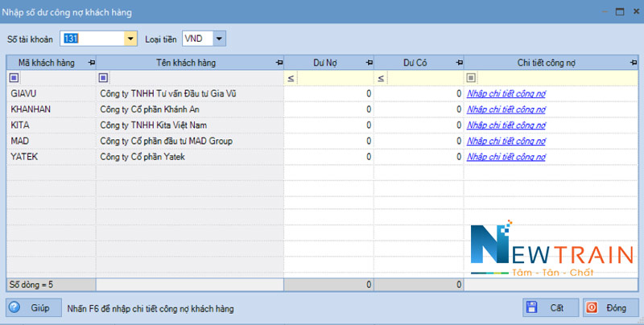The image size is (644, 325).
Task: Pin the Dư Có column
Action: coord(459,63)
